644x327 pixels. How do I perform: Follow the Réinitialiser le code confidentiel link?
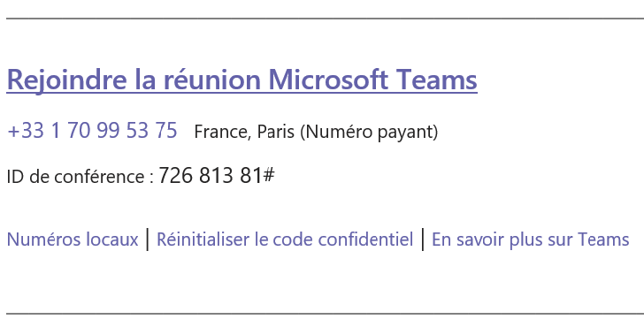click(285, 240)
